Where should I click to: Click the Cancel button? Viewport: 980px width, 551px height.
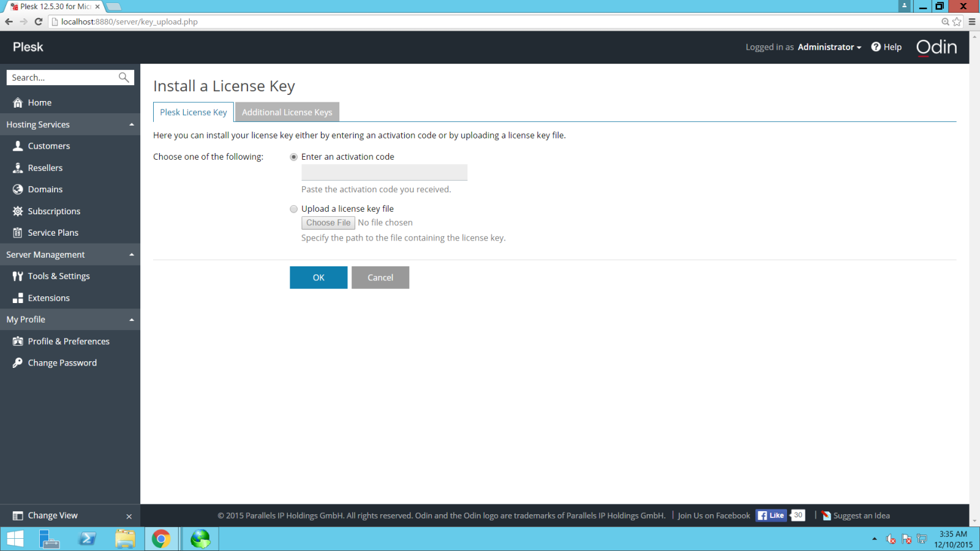point(380,277)
